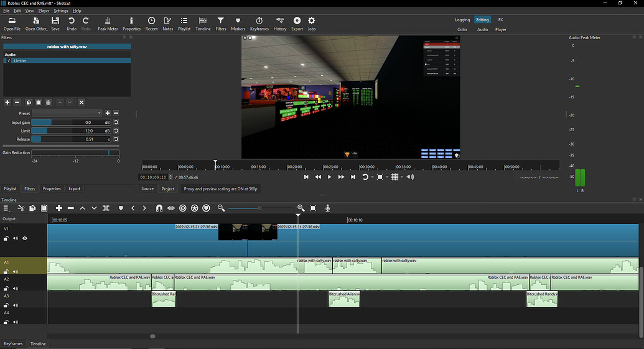The image size is (644, 349).
Task: Switch to the FX layout
Action: tap(500, 20)
